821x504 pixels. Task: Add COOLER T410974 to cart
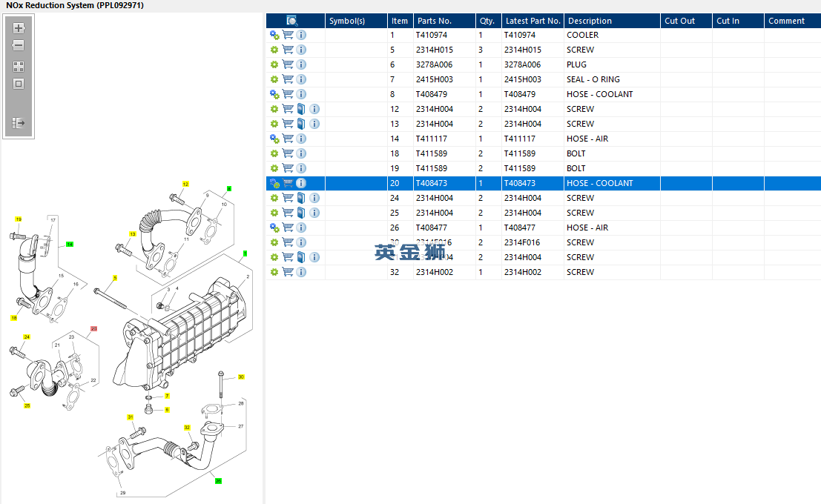[288, 35]
